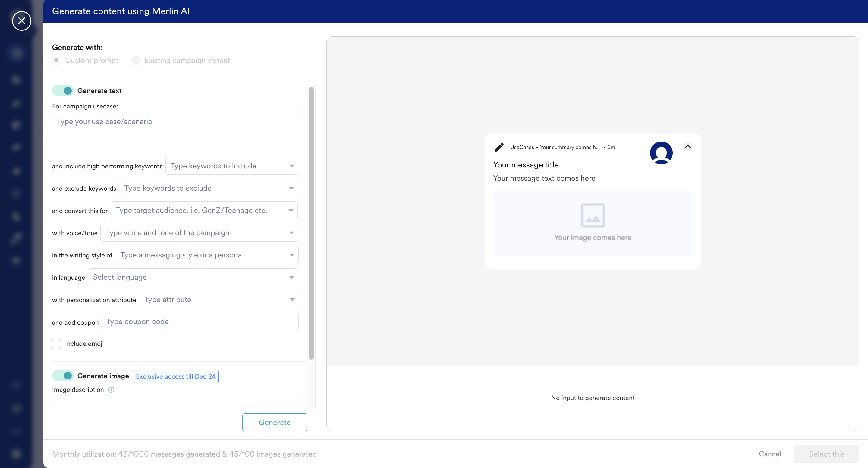This screenshot has width=868, height=468.
Task: Click the Generate button
Action: tap(275, 422)
